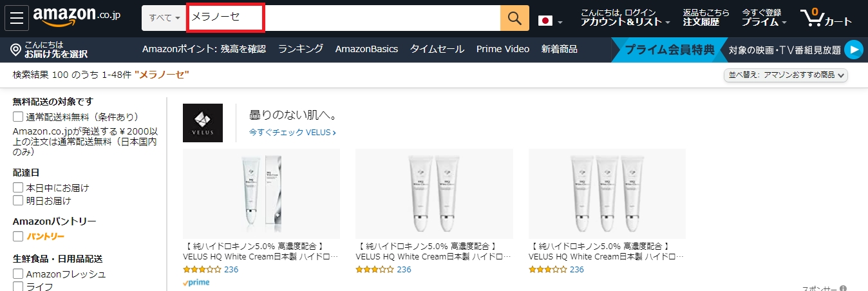This screenshot has width=868, height=291.
Task: Open the すべて search category dropdown
Action: tap(165, 18)
